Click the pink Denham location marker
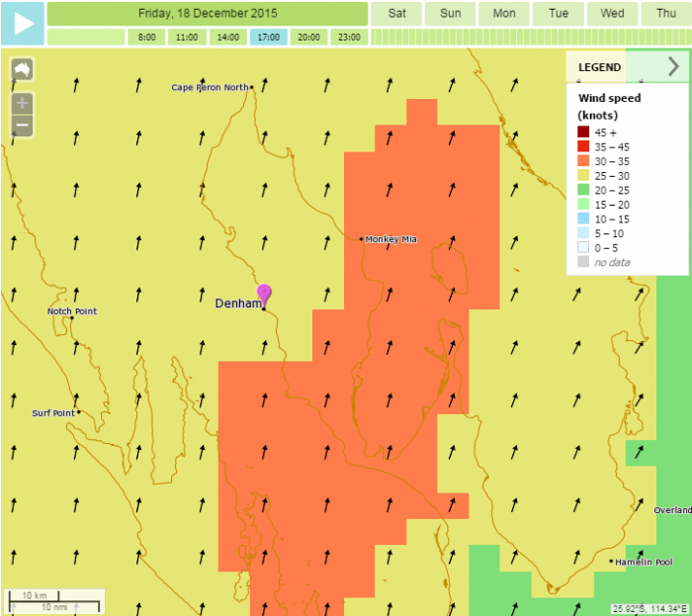Screen dimensions: 692x616 pos(264,294)
